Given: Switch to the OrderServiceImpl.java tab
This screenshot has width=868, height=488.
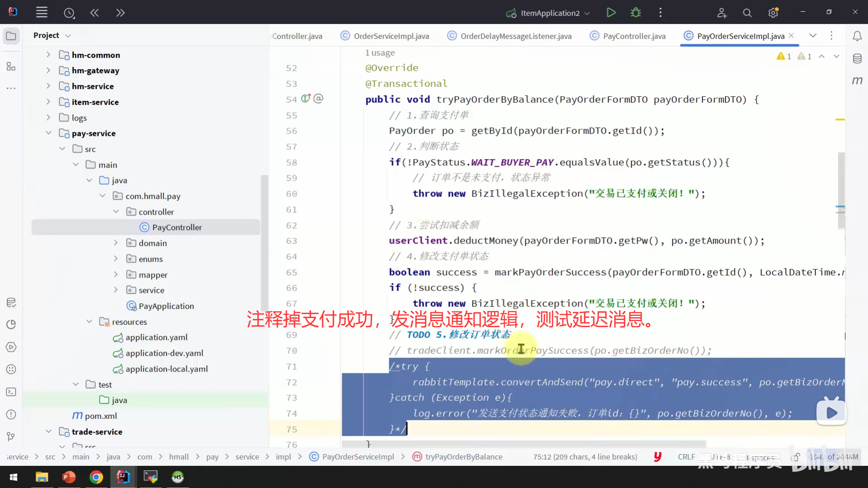Looking at the screenshot, I should 391,36.
